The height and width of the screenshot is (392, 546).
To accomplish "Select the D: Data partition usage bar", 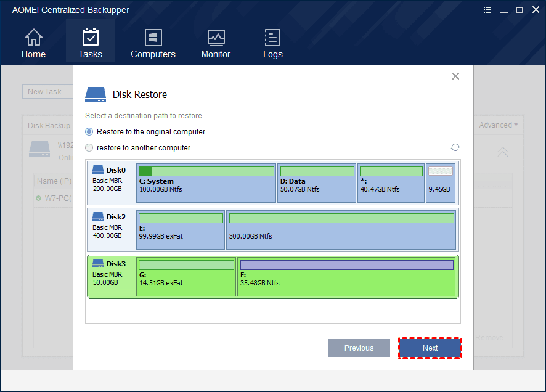I will pyautogui.click(x=317, y=171).
